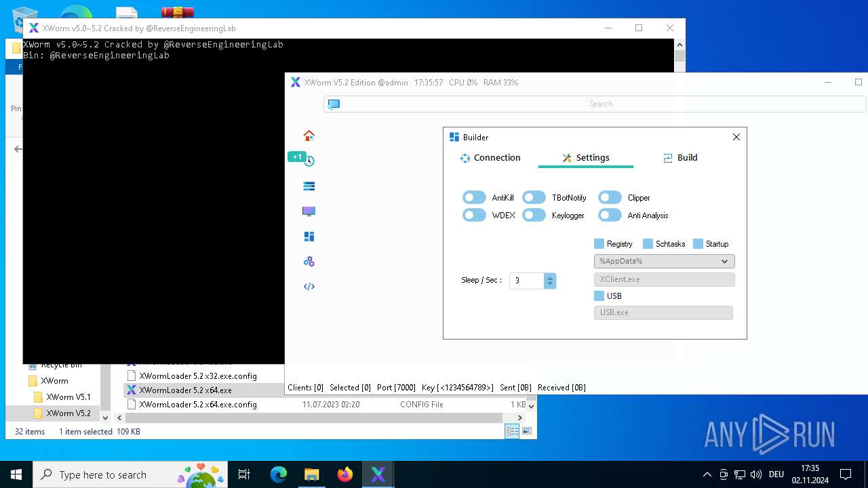
Task: Check the USB checkbox
Action: click(599, 296)
